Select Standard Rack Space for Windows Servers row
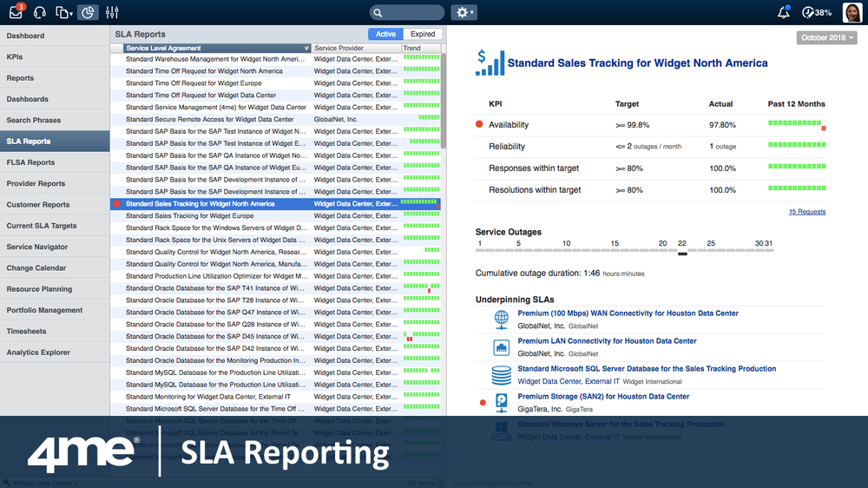 [x=275, y=228]
